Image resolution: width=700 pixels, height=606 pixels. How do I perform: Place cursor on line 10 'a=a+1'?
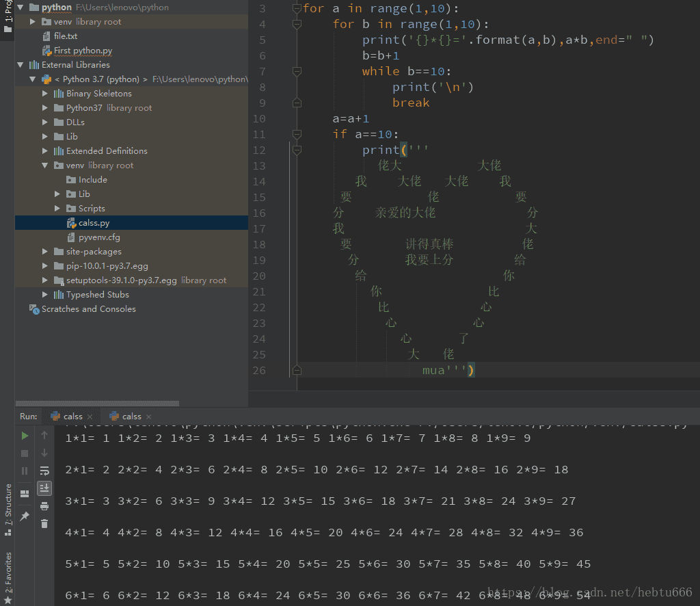pos(351,119)
